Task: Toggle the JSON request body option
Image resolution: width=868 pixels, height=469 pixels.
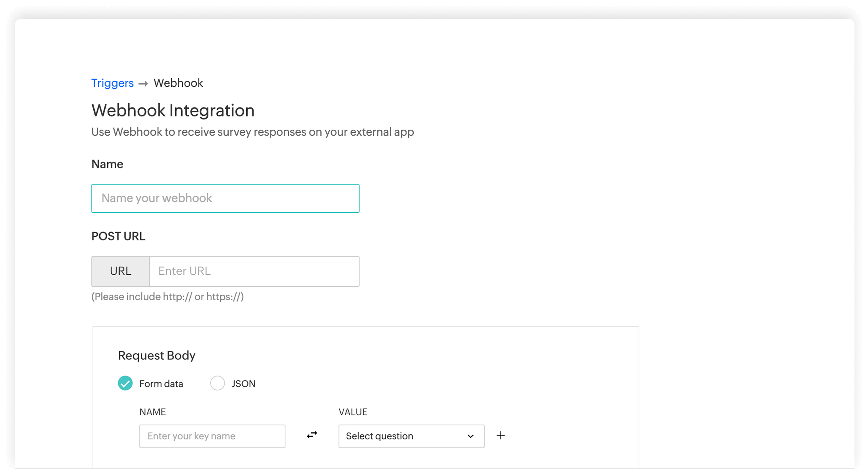Action: 217,383
